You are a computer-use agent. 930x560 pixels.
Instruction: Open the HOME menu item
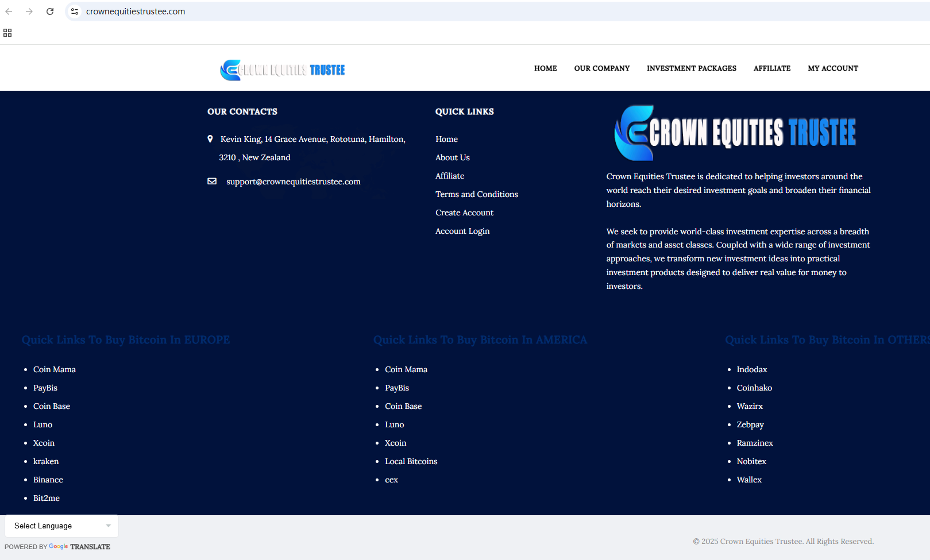pyautogui.click(x=546, y=68)
